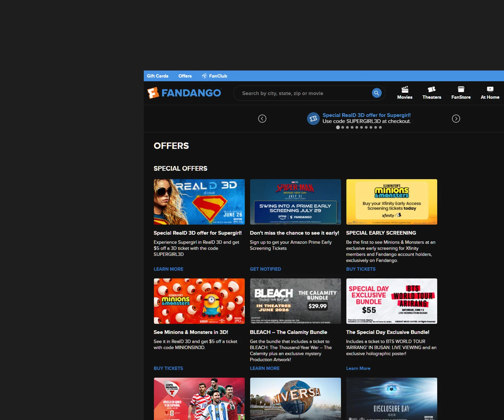Select the fifth carousel dot
Viewport: 504px width, 420px height.
click(x=357, y=127)
